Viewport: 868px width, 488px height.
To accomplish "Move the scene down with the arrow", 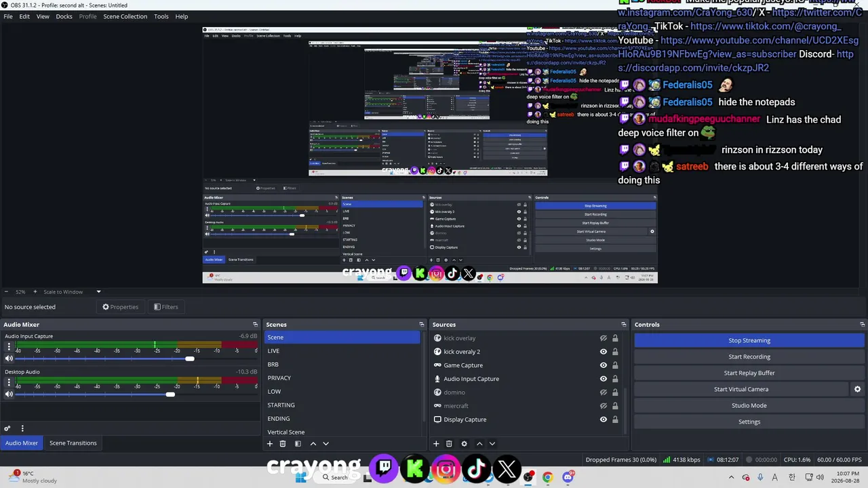I will point(325,444).
